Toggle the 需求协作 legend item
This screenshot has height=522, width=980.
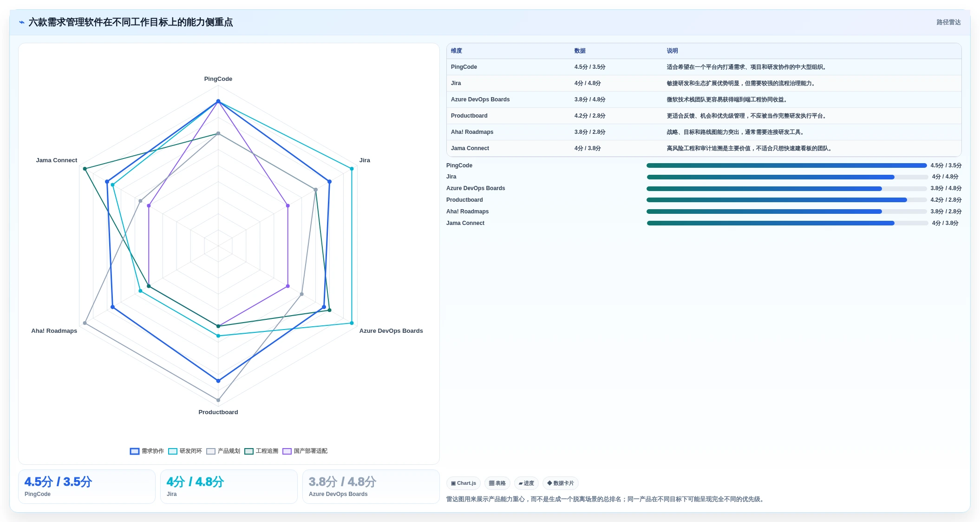[x=147, y=451]
